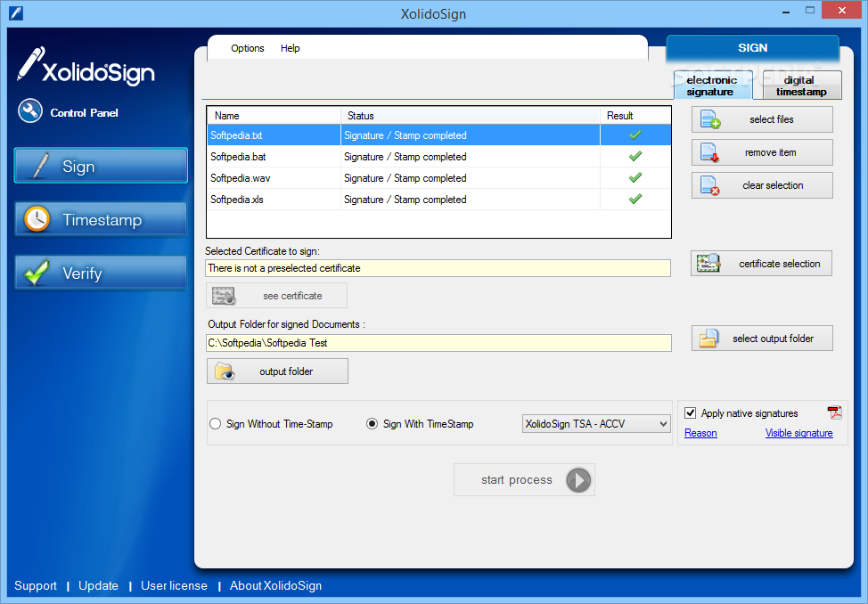
Task: Open the Update link
Action: 99,585
